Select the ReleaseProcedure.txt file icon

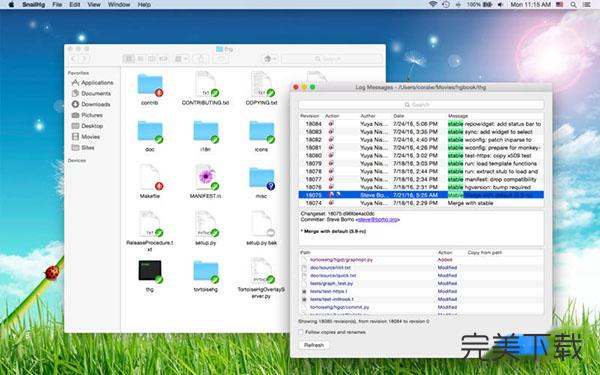(x=150, y=224)
